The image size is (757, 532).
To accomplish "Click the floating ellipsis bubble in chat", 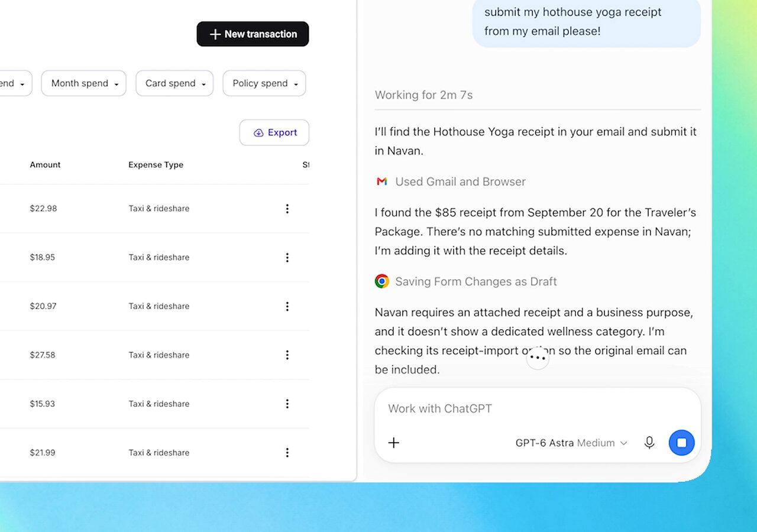I will point(538,358).
